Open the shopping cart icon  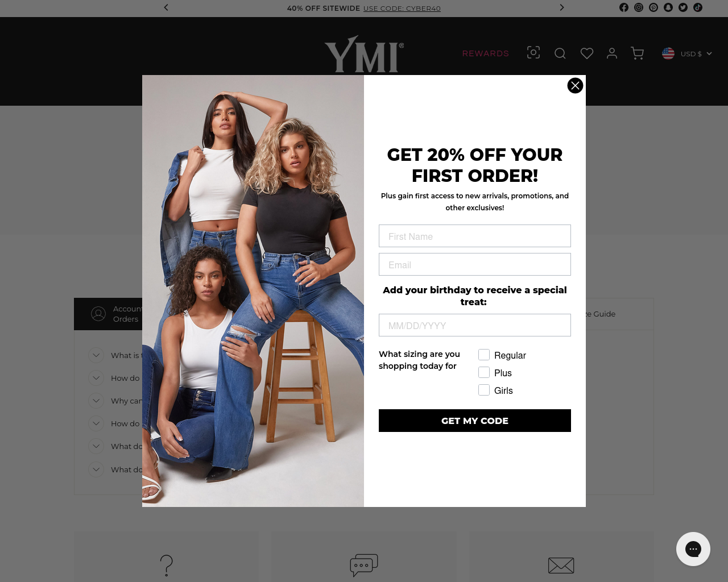[638, 53]
